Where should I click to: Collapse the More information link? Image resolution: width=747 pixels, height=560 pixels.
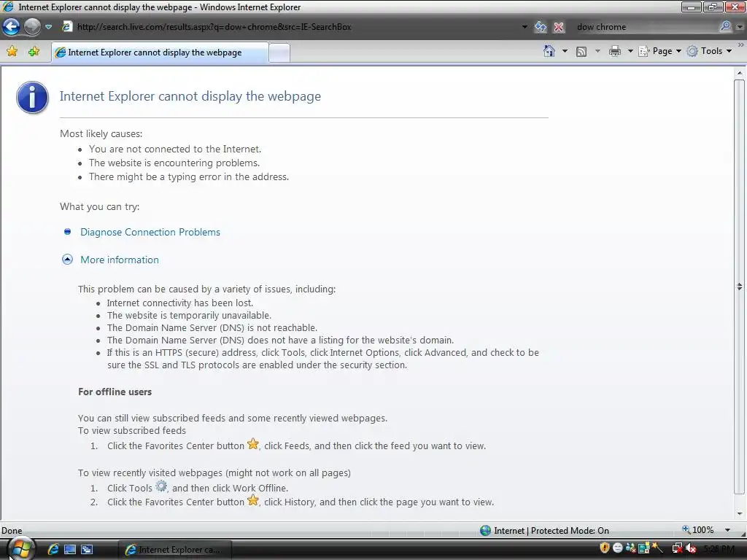tap(120, 260)
